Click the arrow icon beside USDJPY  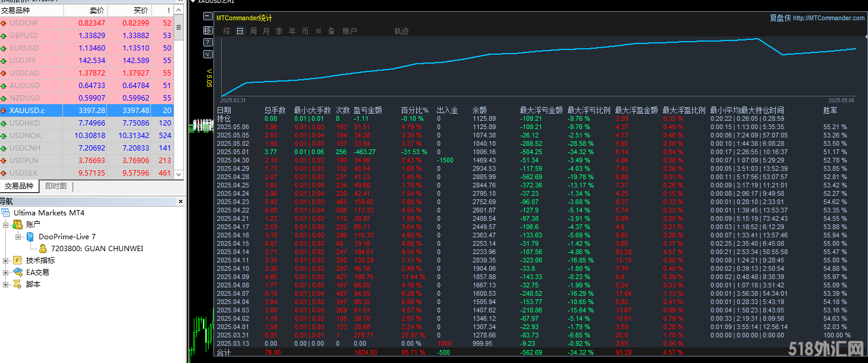(4, 61)
